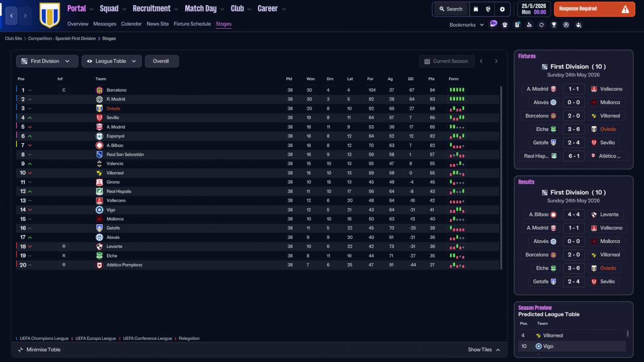
Task: Go back with the left navigation arrow
Action: click(12, 16)
